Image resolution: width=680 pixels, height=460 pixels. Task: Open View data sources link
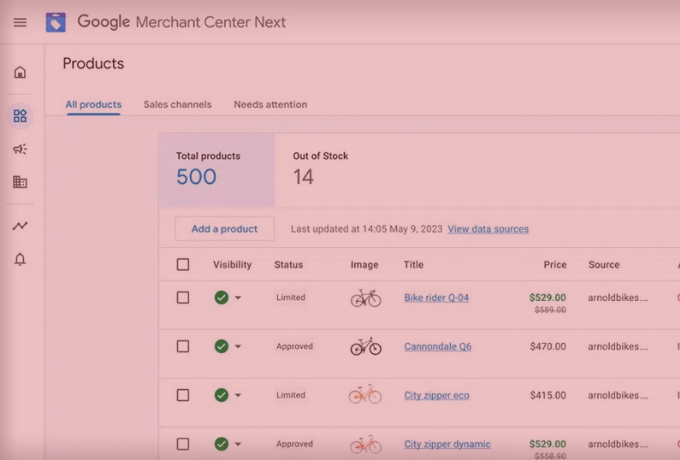pyautogui.click(x=488, y=229)
